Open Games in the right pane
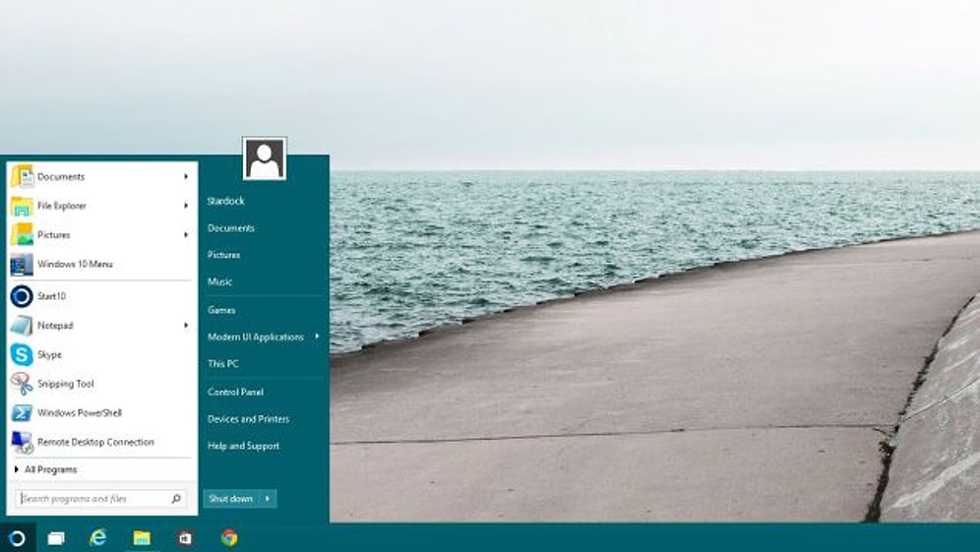 [221, 310]
